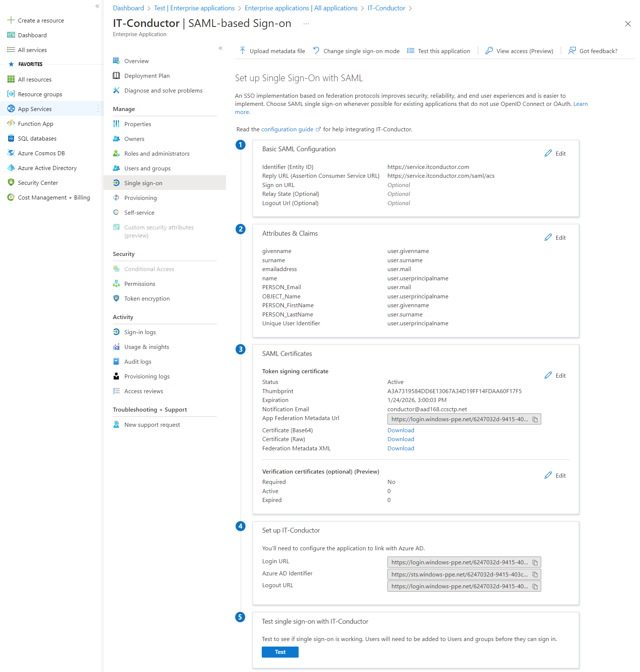640x672 pixels.
Task: Edit the Basic SAML Configuration section
Action: 555,153
